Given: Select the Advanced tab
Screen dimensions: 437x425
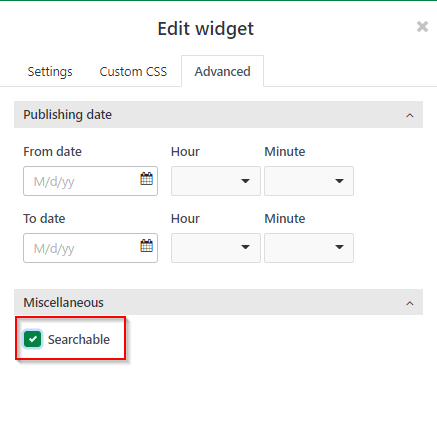Looking at the screenshot, I should pos(223,71).
